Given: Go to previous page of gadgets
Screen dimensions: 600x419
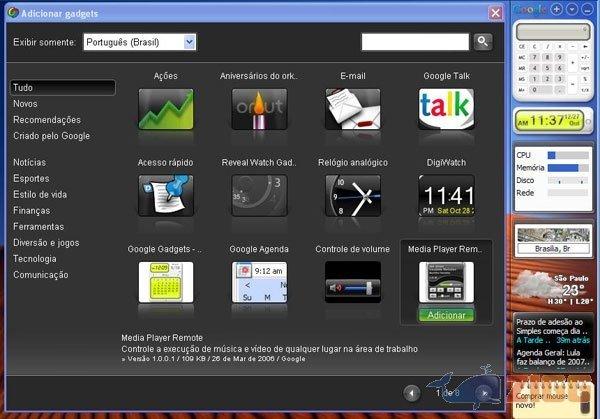Looking at the screenshot, I should click(411, 392).
